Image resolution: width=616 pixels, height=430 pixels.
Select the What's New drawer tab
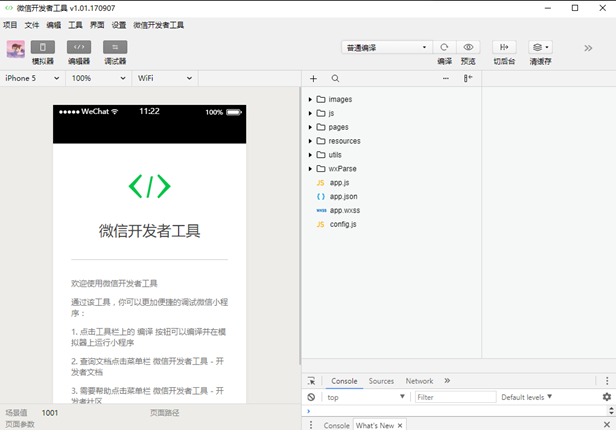point(375,425)
